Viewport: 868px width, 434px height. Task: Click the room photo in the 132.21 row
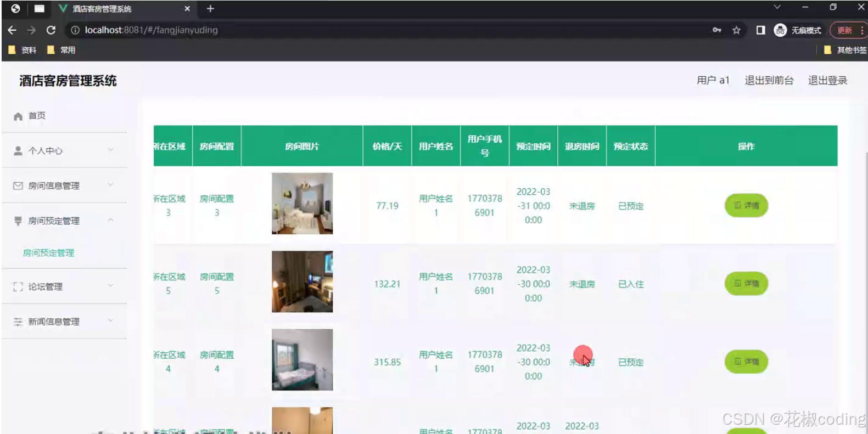[303, 281]
